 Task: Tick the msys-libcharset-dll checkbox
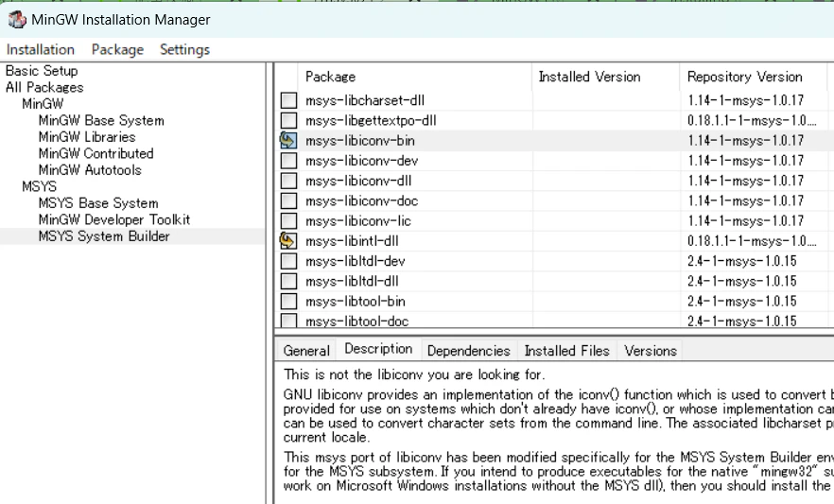pos(288,100)
